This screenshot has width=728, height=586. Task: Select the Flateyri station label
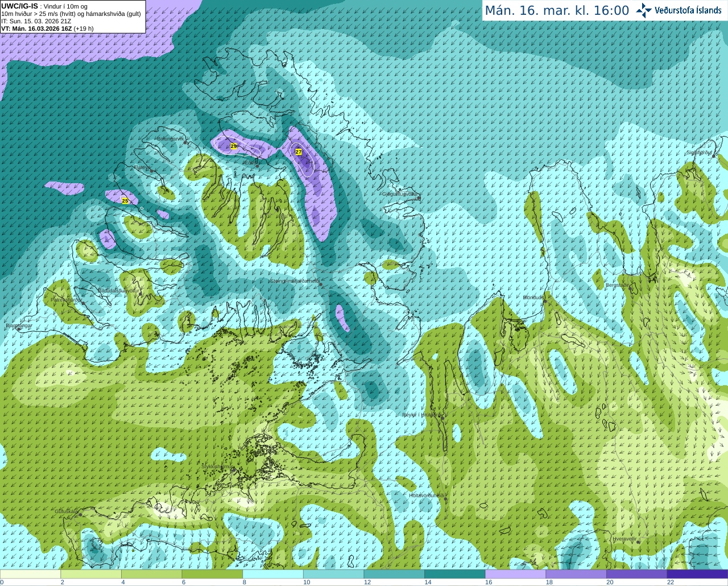click(142, 167)
